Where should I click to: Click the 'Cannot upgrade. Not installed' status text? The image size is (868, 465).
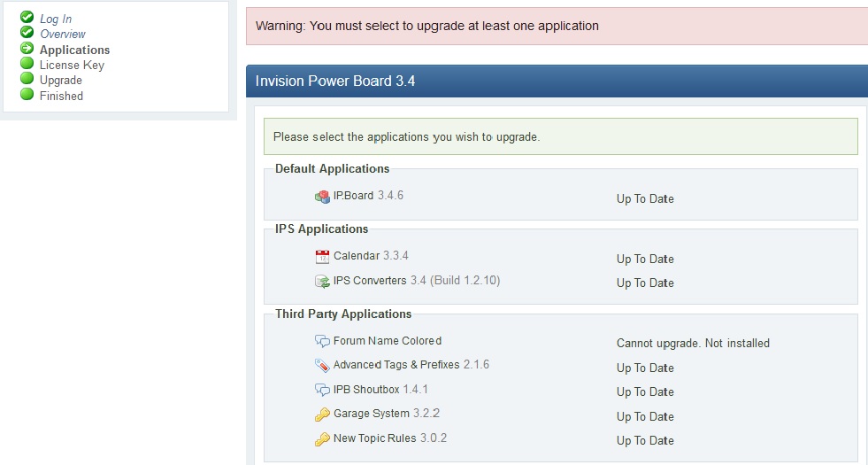(x=693, y=343)
